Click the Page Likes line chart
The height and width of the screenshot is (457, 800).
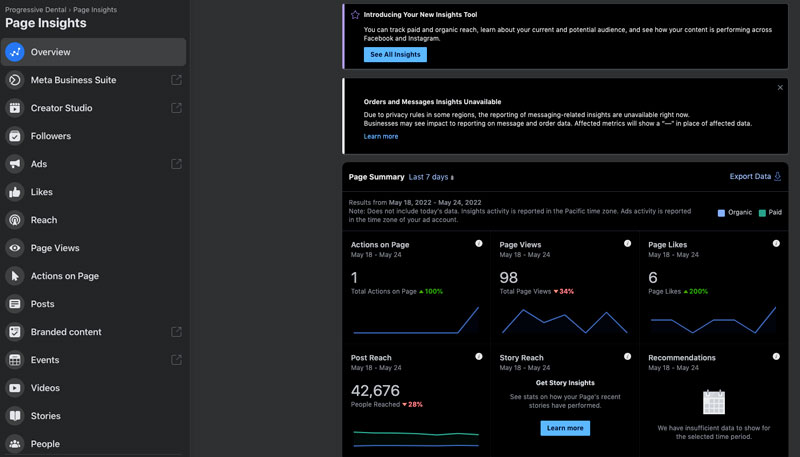coord(713,320)
